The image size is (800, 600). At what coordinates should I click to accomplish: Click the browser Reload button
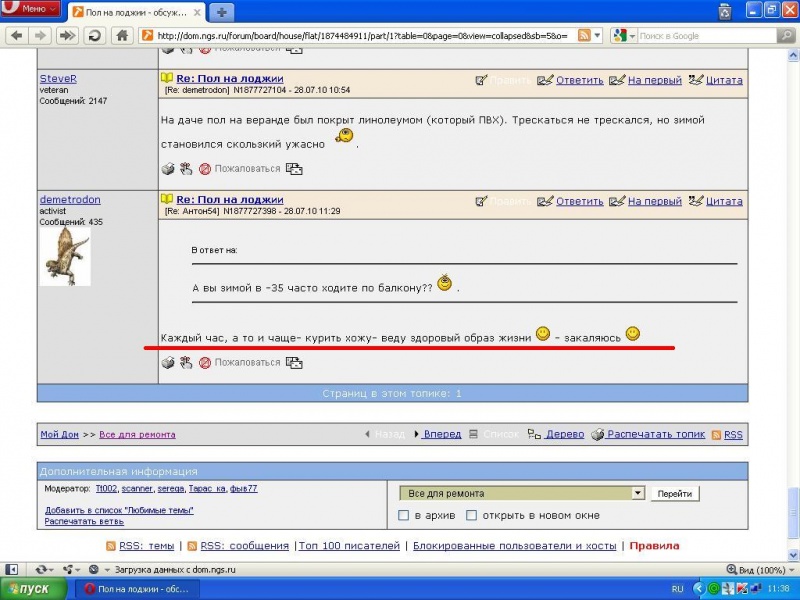pyautogui.click(x=95, y=35)
